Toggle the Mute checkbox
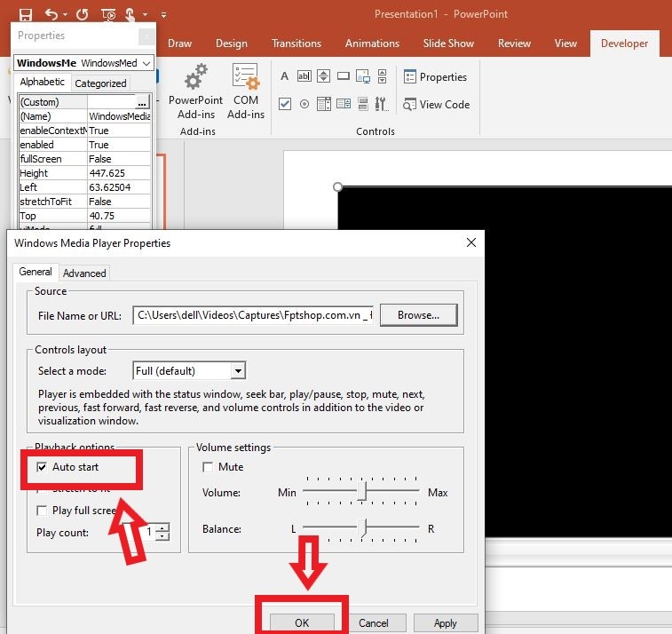 point(208,467)
